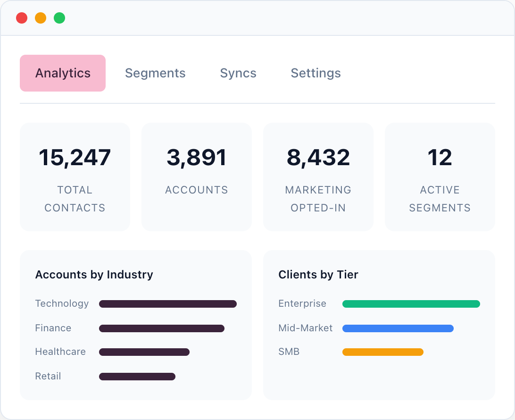
Task: Open the Settings tab
Action: pyautogui.click(x=316, y=73)
